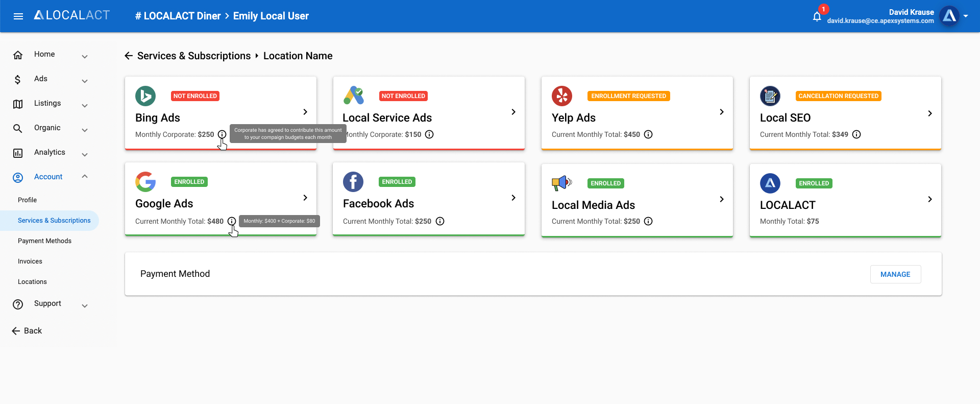Click info icon beside Yelp Ads $450

pyautogui.click(x=648, y=134)
